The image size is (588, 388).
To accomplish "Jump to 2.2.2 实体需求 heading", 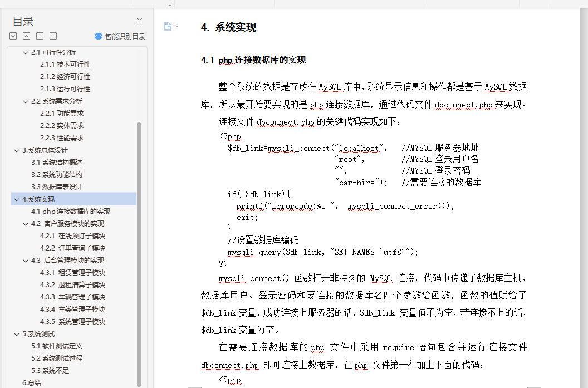I will [62, 126].
